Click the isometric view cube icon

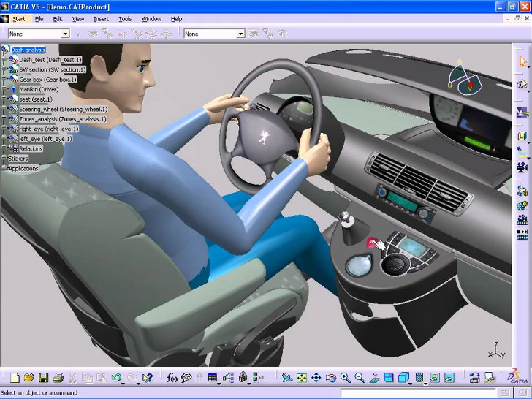[403, 377]
